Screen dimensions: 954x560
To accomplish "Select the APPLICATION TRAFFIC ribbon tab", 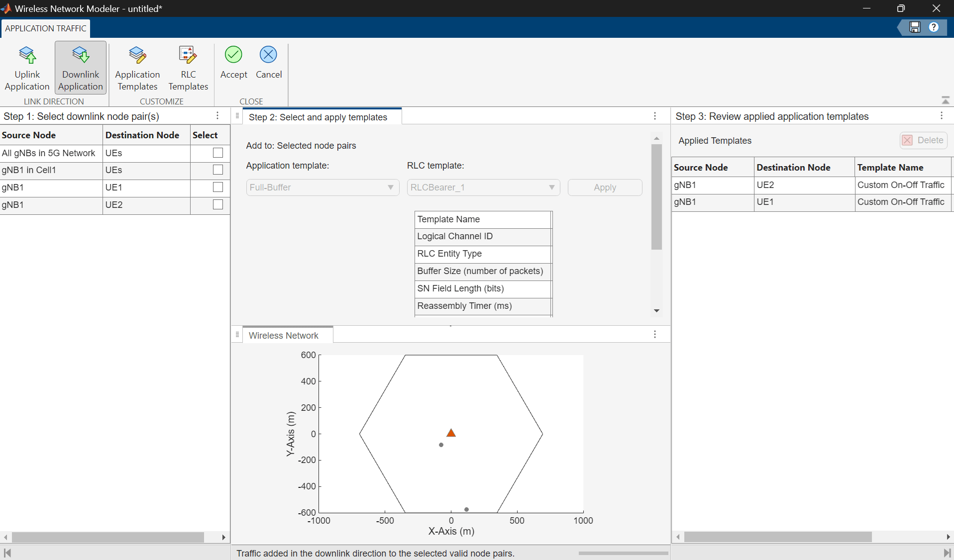I will pyautogui.click(x=46, y=28).
